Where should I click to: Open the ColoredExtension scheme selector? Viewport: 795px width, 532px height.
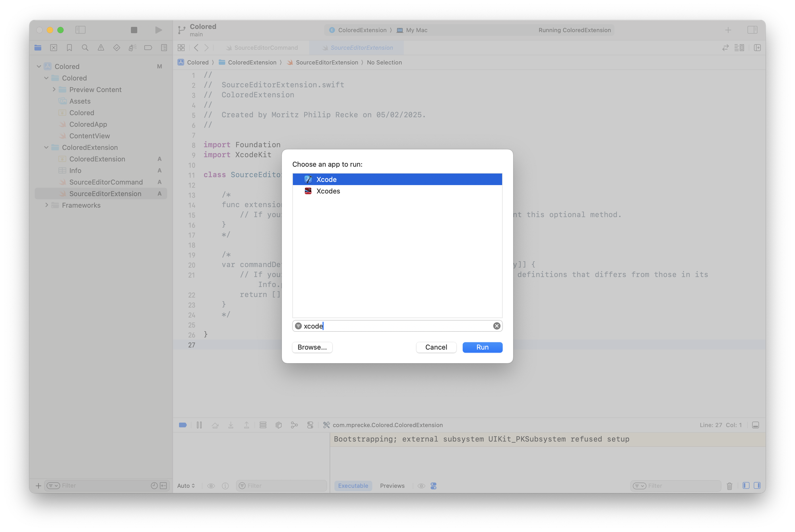tap(357, 30)
